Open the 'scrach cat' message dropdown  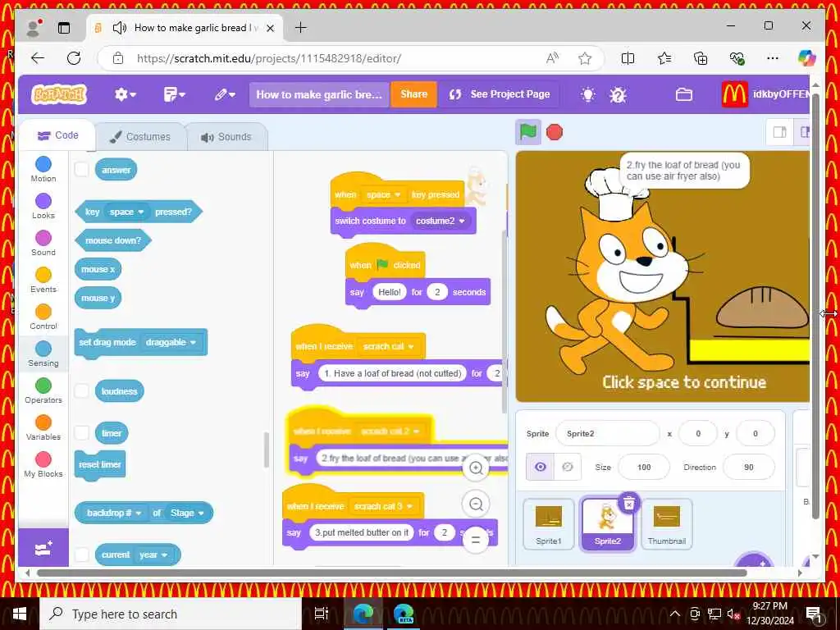[389, 347]
